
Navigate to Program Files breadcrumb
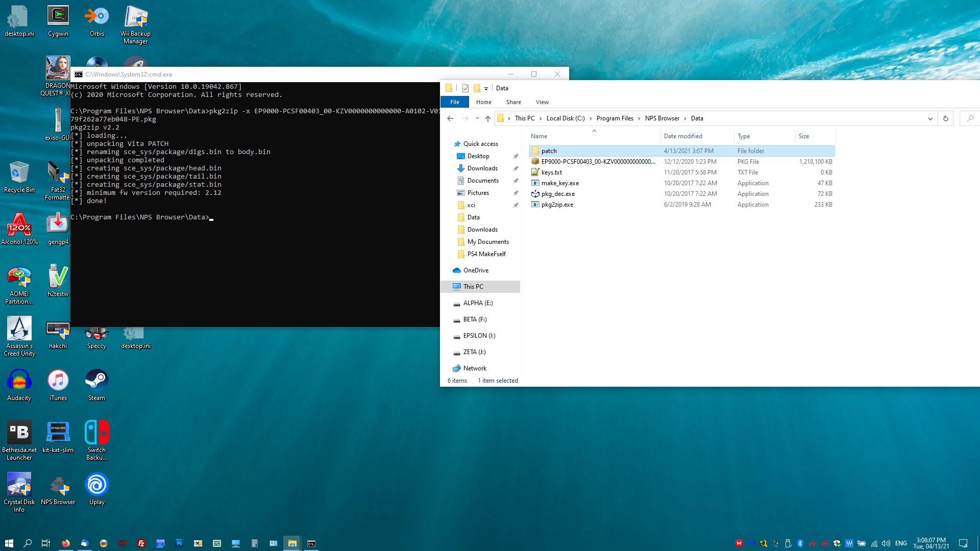(x=615, y=118)
